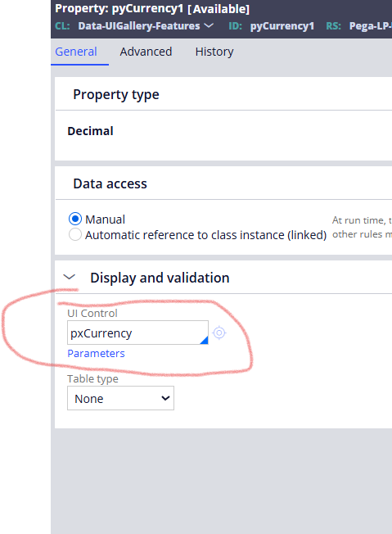This screenshot has width=392, height=534.
Task: Open the Table type dropdown
Action: 120,398
